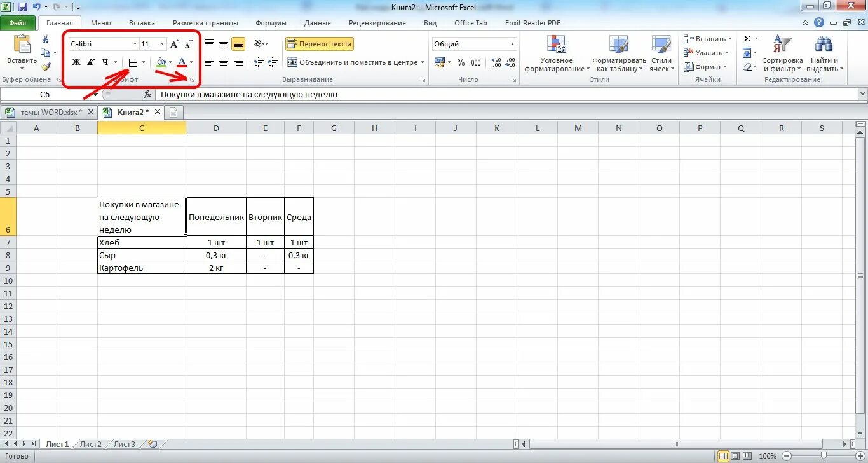The height and width of the screenshot is (463, 868).
Task: Click Вставить button in Ячейки group
Action: click(x=708, y=39)
